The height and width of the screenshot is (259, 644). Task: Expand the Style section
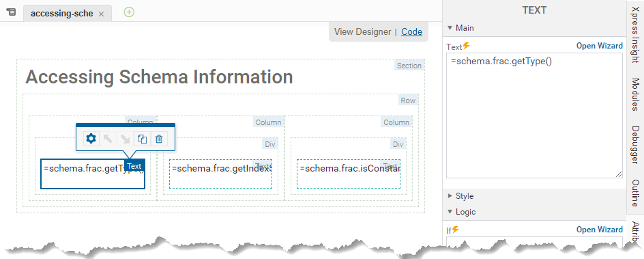[450, 196]
